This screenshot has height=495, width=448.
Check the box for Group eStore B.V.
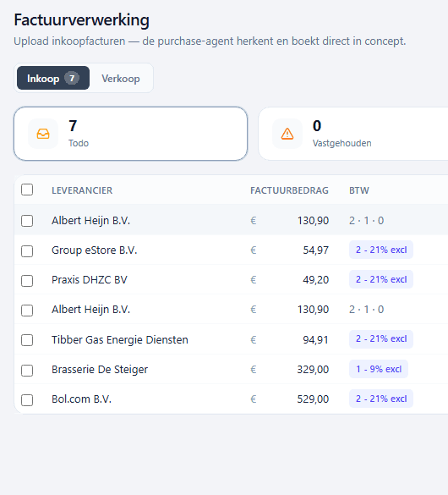pyautogui.click(x=27, y=251)
